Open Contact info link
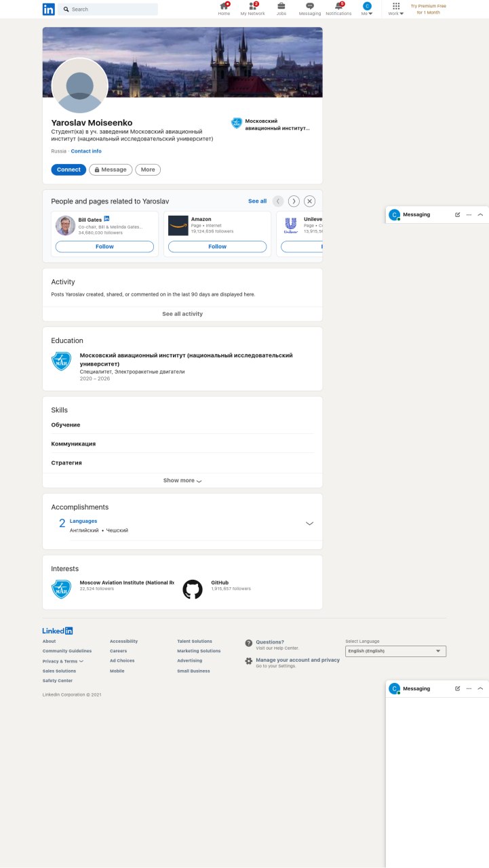This screenshot has height=868, width=489. pyautogui.click(x=86, y=151)
